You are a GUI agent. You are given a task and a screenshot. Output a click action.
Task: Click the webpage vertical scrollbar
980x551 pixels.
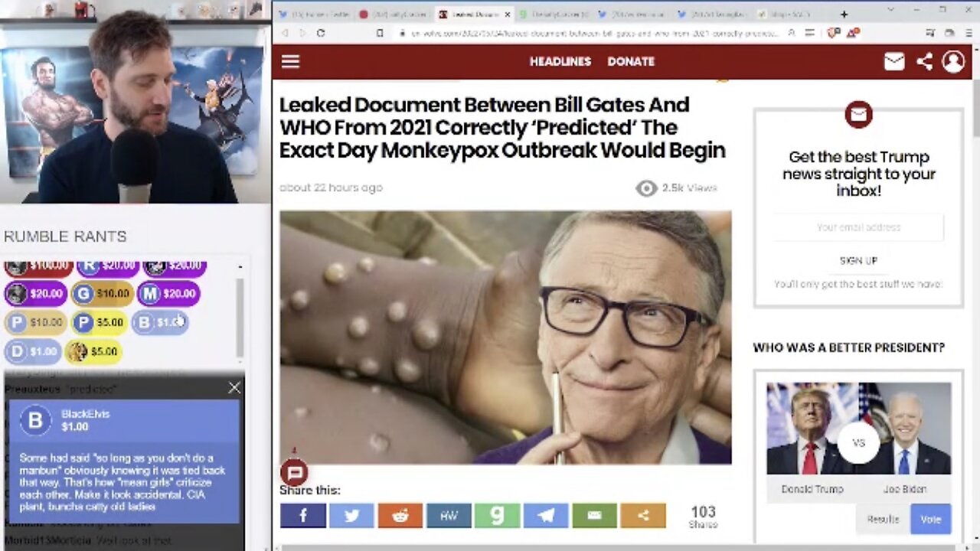pyautogui.click(x=975, y=107)
